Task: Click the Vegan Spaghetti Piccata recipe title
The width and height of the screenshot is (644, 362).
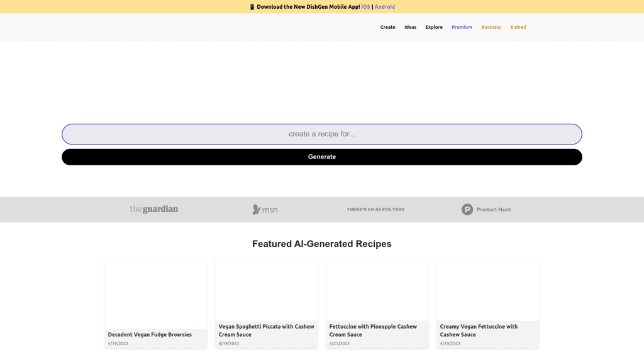Action: point(266,331)
